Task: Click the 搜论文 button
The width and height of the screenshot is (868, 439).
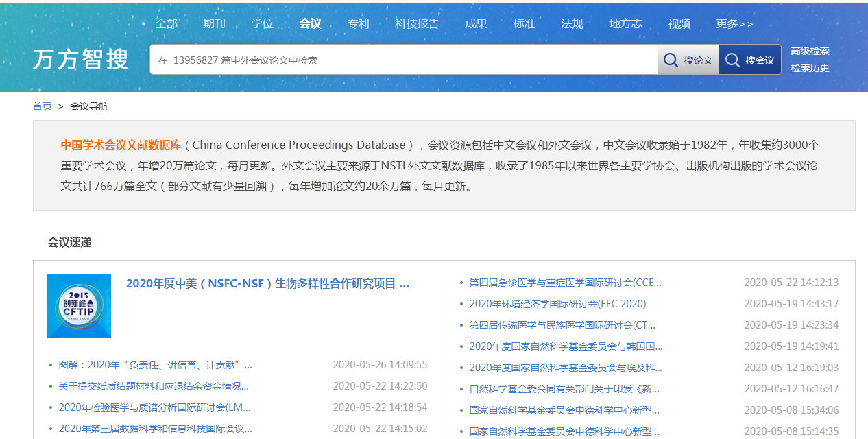Action: click(x=688, y=60)
